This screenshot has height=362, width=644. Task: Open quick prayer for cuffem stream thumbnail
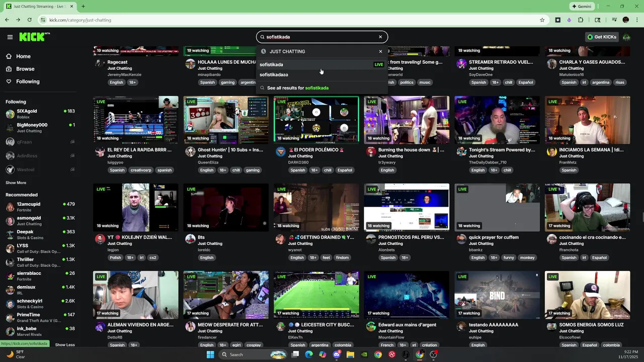coord(497,207)
